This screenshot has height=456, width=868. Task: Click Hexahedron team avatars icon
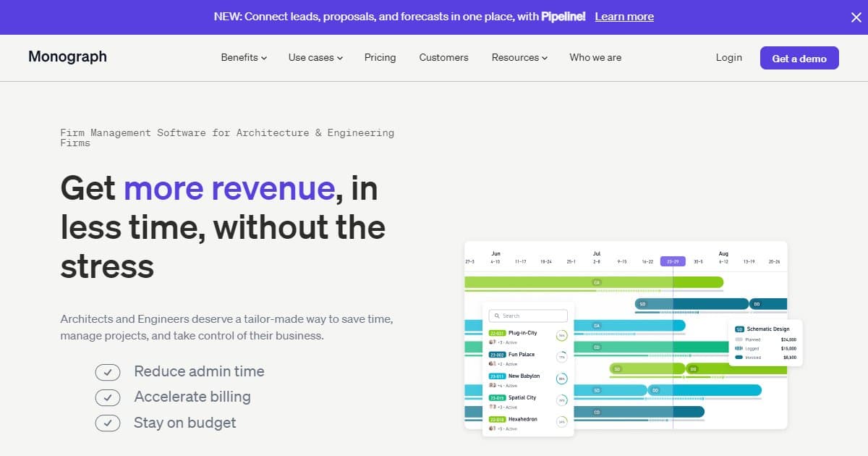(x=493, y=428)
